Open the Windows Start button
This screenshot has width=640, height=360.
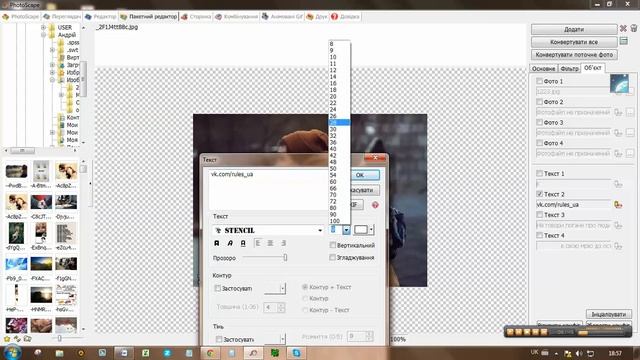[12, 353]
